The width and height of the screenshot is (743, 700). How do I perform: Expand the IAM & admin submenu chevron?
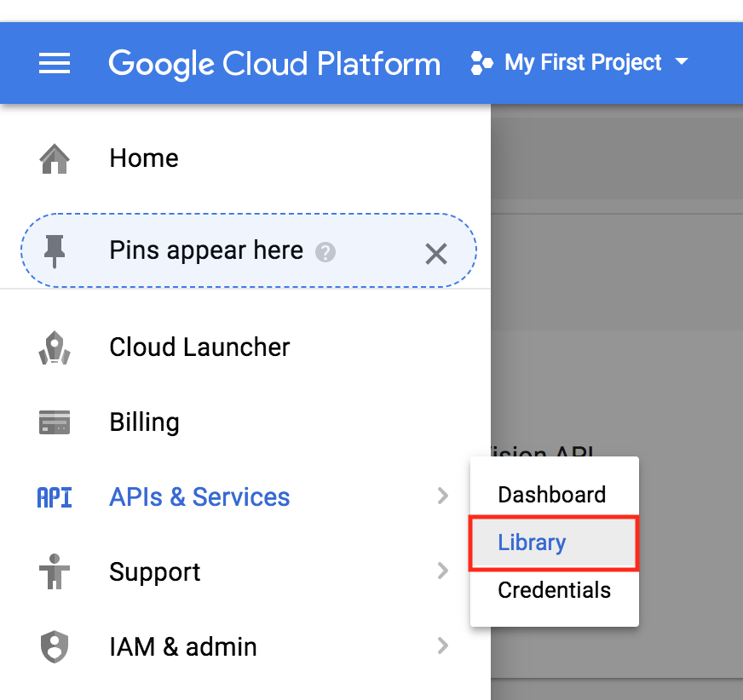442,646
